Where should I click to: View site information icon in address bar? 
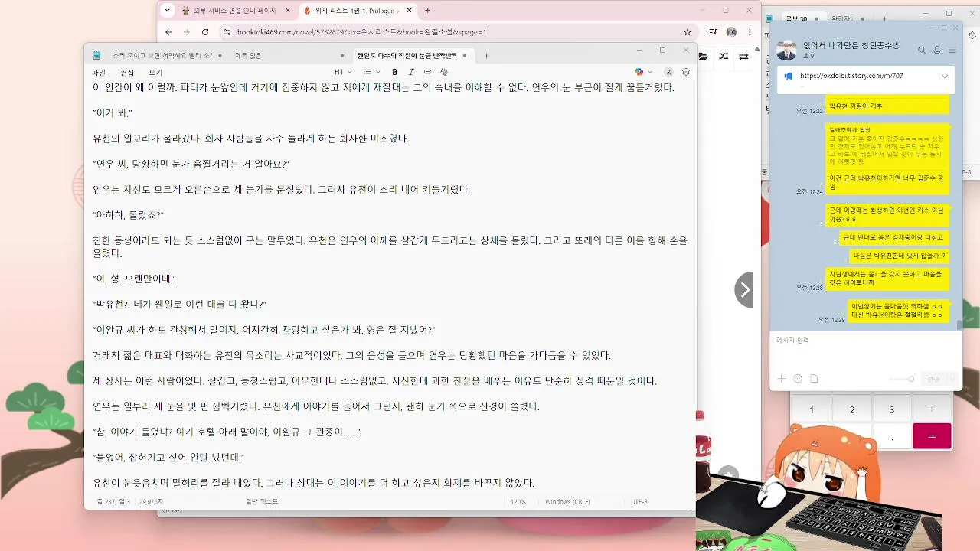point(227,32)
